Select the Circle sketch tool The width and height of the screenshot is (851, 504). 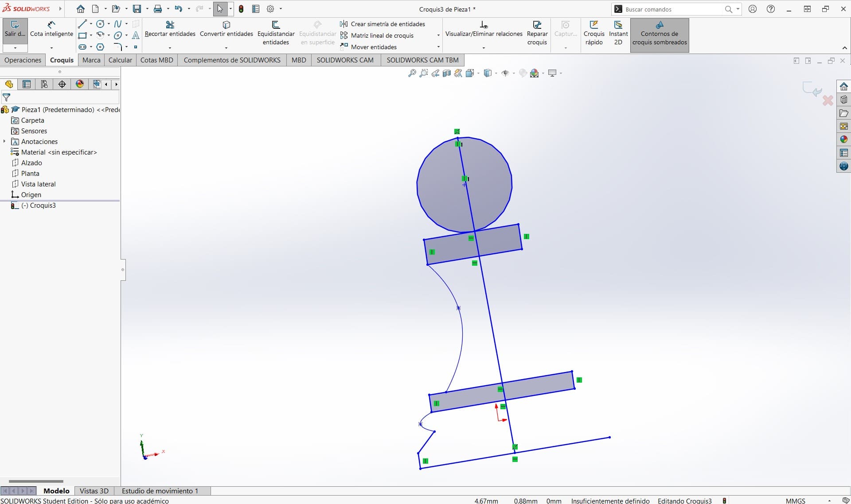pyautogui.click(x=101, y=24)
